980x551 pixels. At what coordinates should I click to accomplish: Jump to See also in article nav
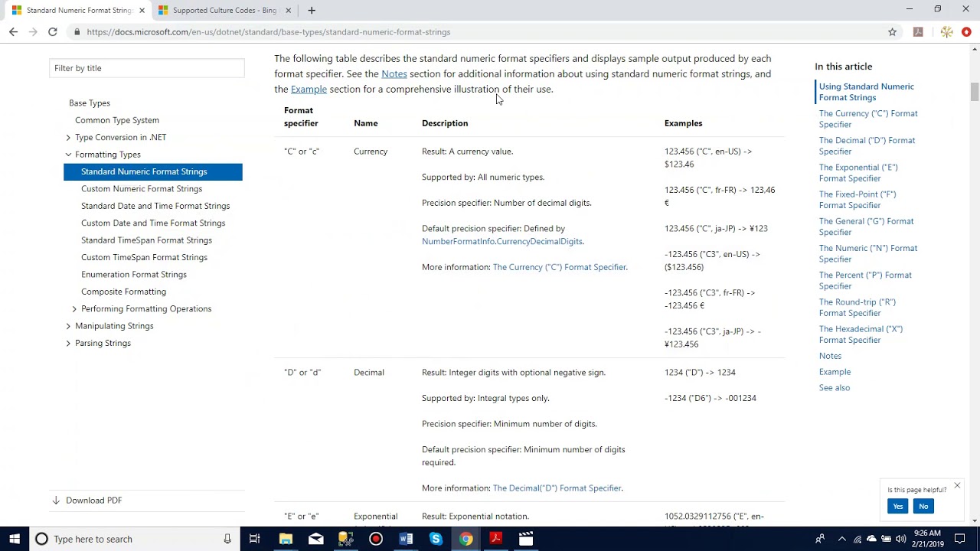click(x=835, y=388)
